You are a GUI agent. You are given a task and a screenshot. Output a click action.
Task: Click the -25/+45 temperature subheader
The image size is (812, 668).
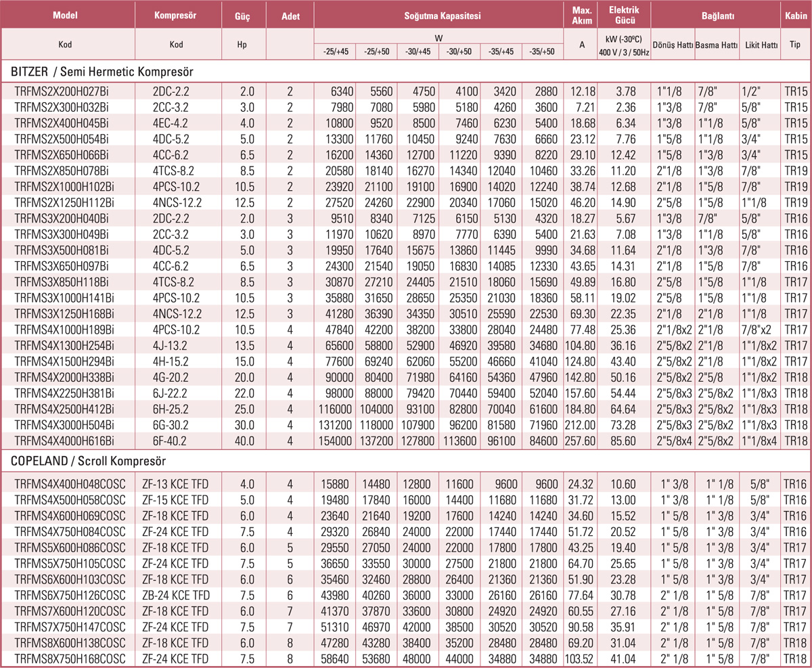tap(336, 51)
